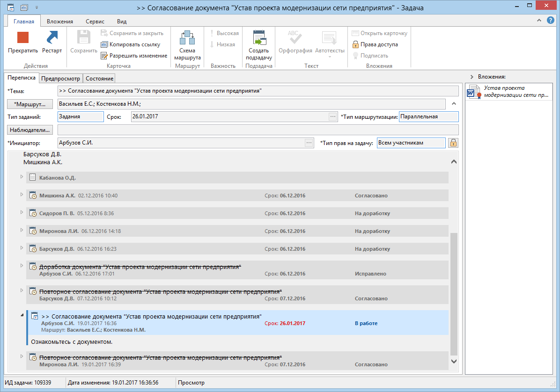Click the Создать подзадачу icon
Image resolution: width=560 pixels, height=392 pixels.
point(259,38)
